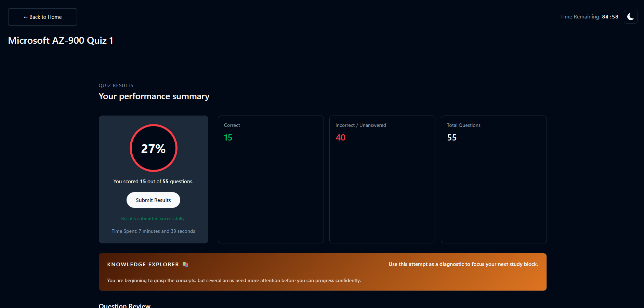
Task: Click 'You scored 15 out of 55' text
Action: click(153, 182)
